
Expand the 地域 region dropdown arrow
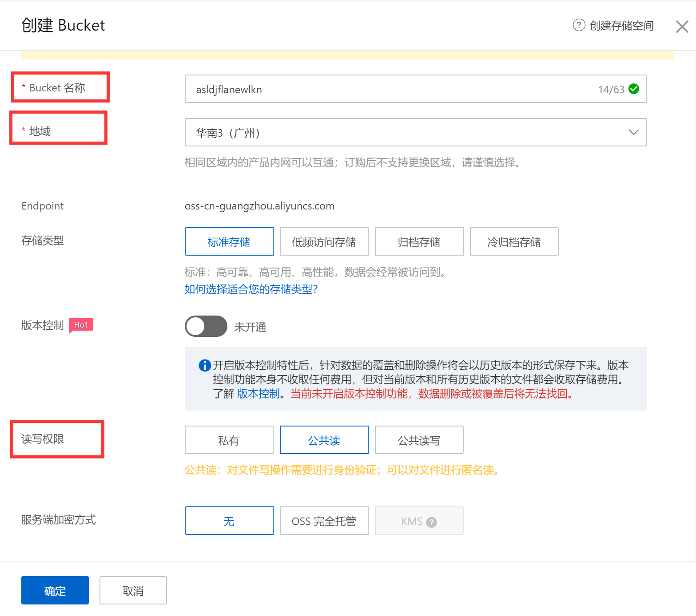coord(633,132)
